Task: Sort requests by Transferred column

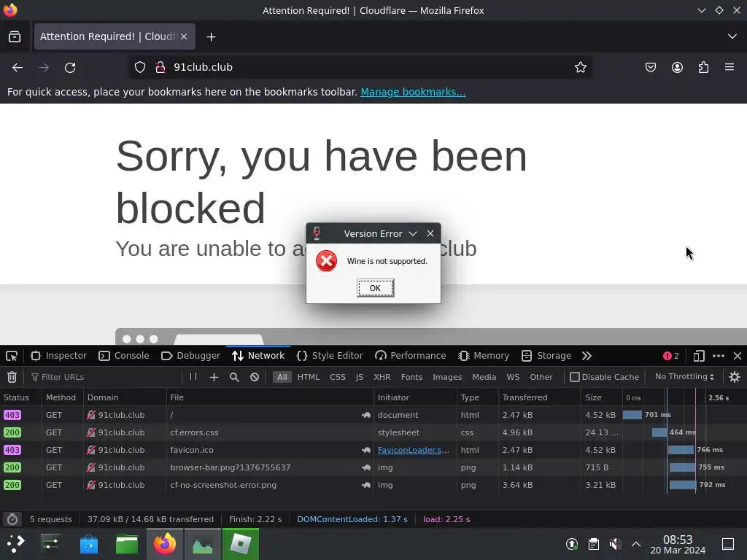Action: coord(539,397)
